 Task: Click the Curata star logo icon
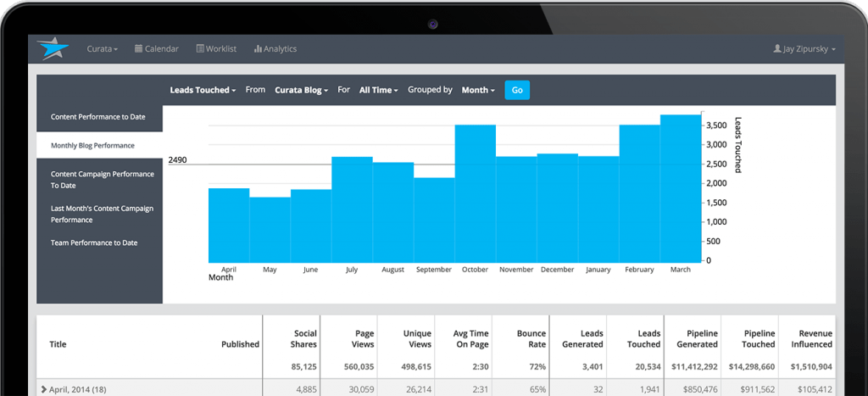click(51, 48)
